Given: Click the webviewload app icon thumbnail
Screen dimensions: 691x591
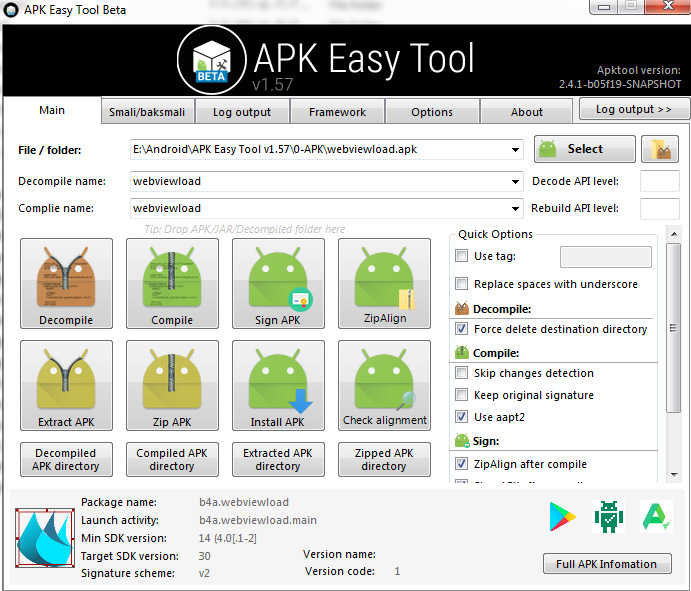Looking at the screenshot, I should click(45, 537).
